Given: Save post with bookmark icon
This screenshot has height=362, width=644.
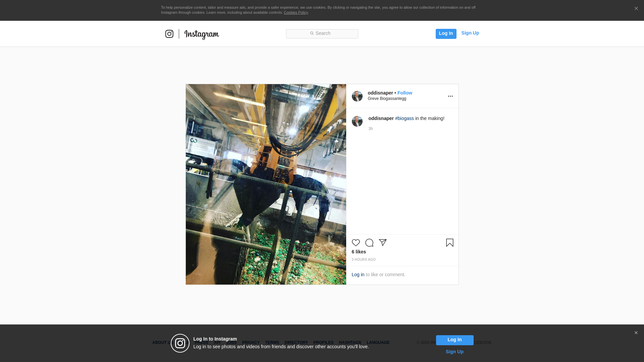Looking at the screenshot, I should pos(449,243).
